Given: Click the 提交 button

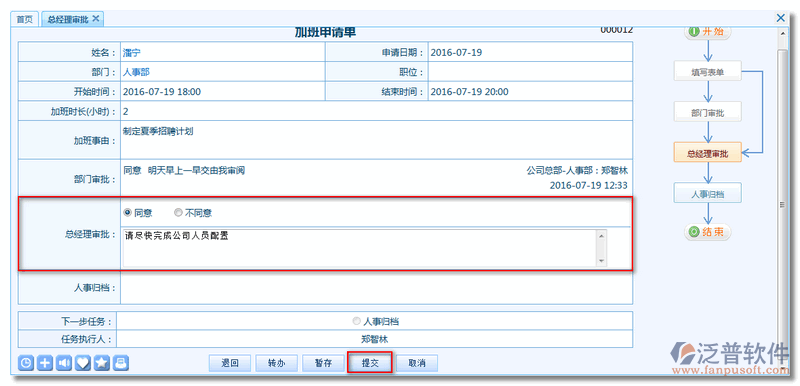Looking at the screenshot, I should 370,363.
